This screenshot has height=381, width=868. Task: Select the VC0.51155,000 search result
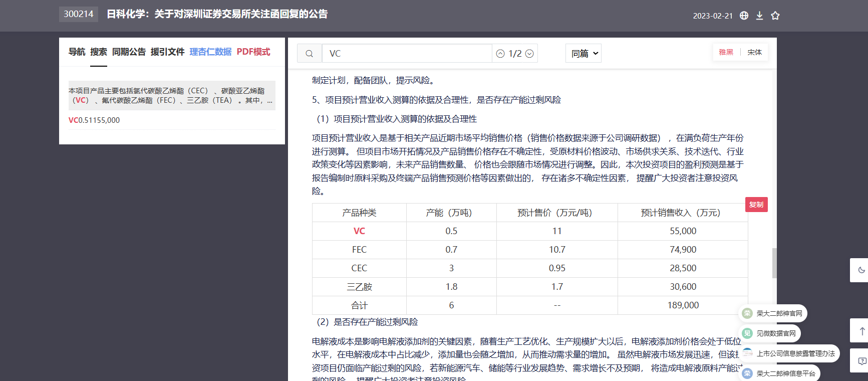94,120
